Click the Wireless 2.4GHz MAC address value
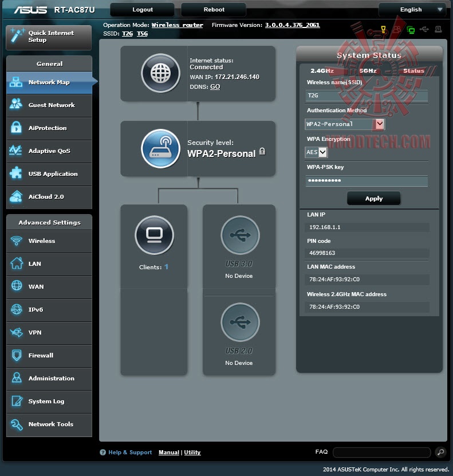The image size is (453, 476). (x=334, y=307)
